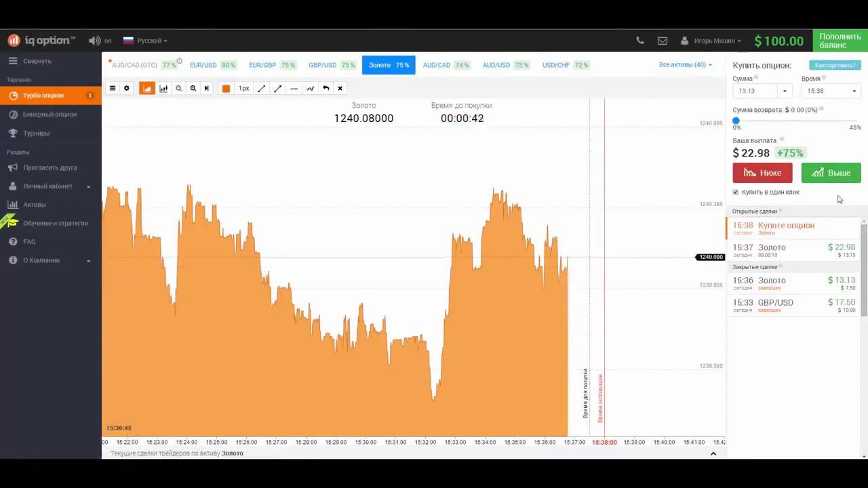Select AUD/USD asset tab

[505, 65]
